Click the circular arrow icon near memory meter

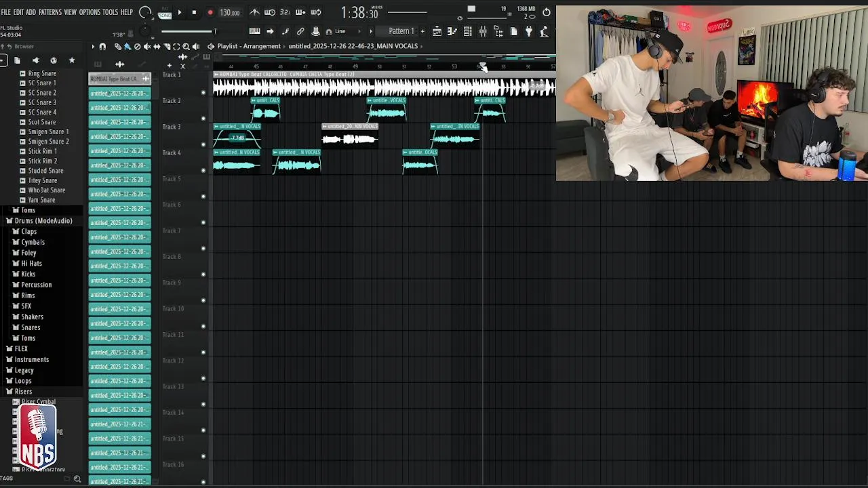point(547,12)
